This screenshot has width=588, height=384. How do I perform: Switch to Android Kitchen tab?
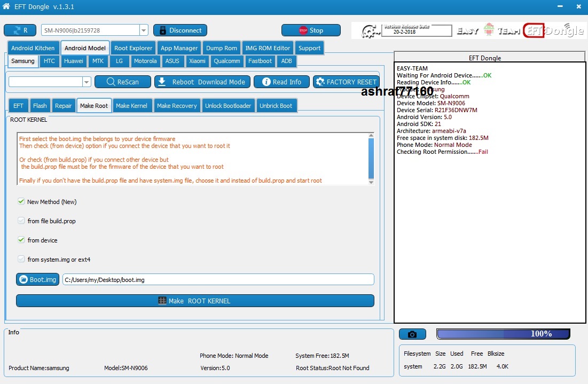point(33,48)
